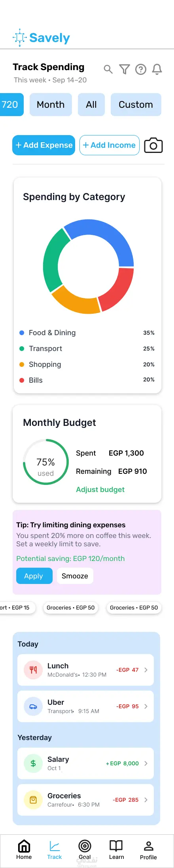Click the 75% used budget ring
Screen dimensions: 174x868
point(46,462)
